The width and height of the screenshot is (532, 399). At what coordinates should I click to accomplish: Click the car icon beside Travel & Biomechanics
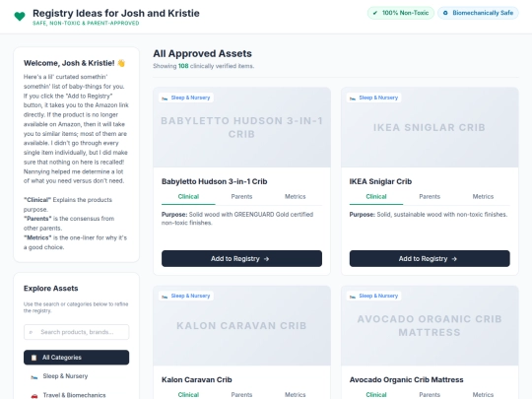click(x=33, y=395)
